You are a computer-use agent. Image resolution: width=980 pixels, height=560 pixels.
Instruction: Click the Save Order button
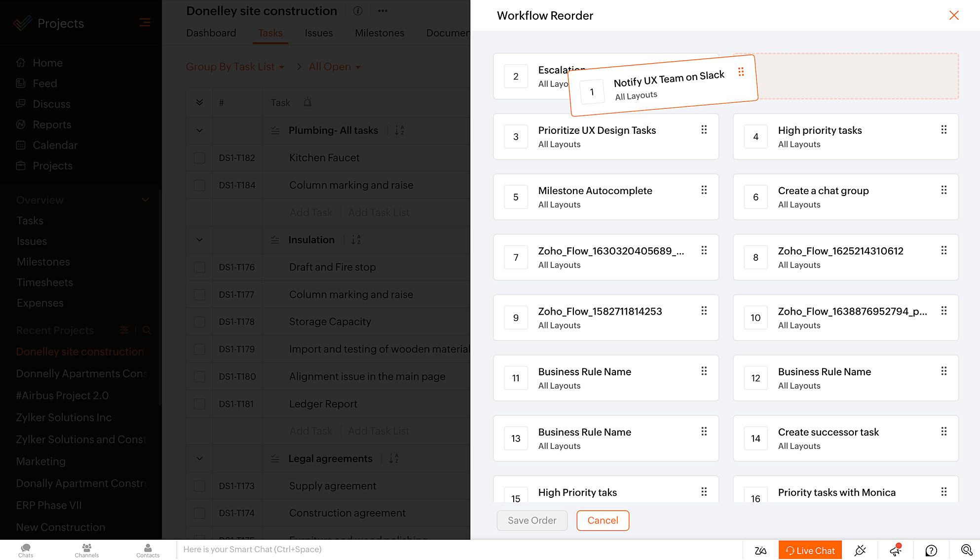pyautogui.click(x=532, y=520)
